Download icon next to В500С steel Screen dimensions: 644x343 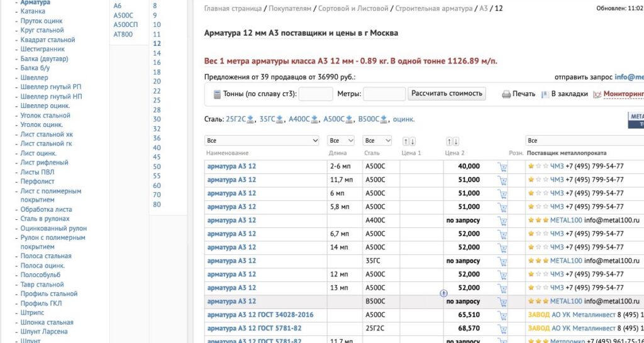(384, 119)
